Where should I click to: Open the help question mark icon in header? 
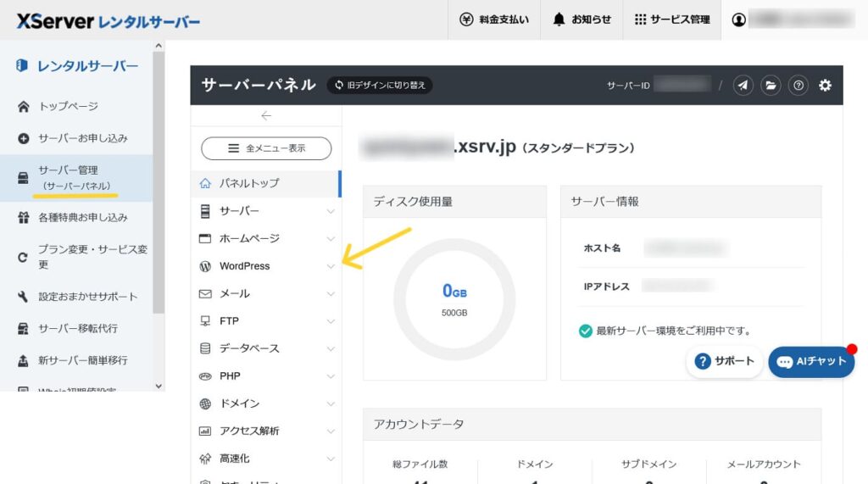pos(798,86)
